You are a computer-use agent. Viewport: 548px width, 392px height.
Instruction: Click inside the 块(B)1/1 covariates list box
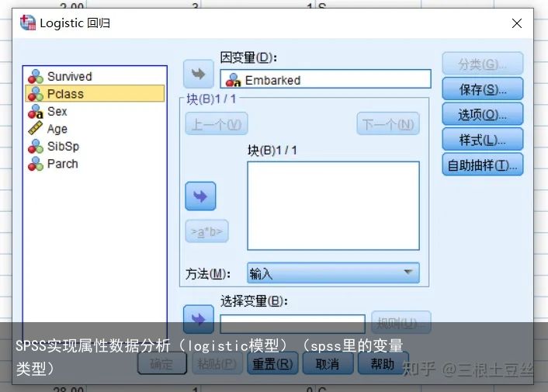click(334, 206)
